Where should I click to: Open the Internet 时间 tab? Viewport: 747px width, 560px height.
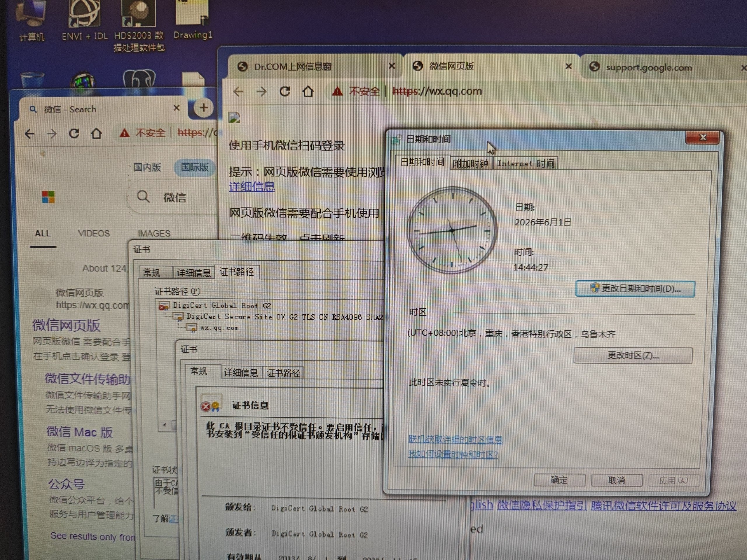526,164
